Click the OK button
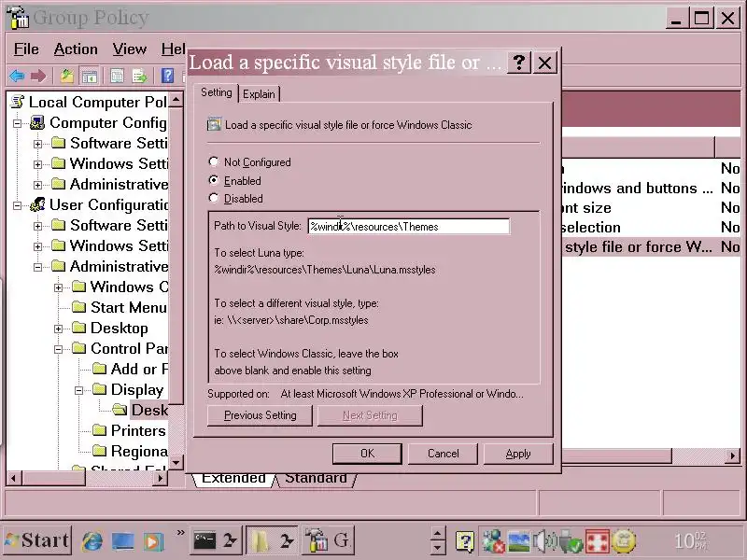 (367, 454)
